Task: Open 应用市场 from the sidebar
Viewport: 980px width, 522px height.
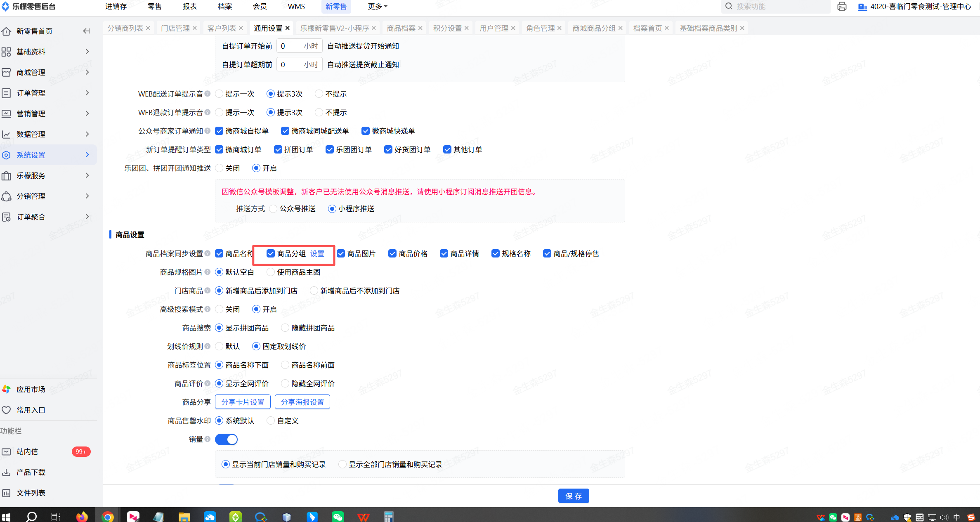Action: (31, 389)
